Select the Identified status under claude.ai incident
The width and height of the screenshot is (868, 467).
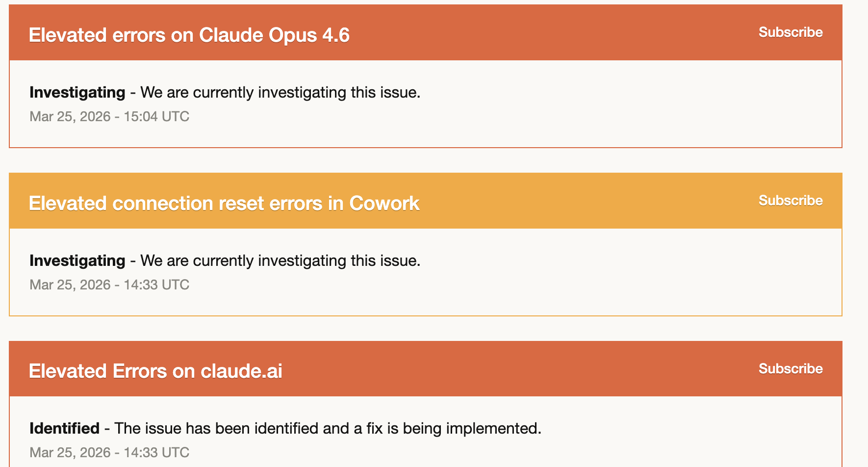tap(64, 428)
